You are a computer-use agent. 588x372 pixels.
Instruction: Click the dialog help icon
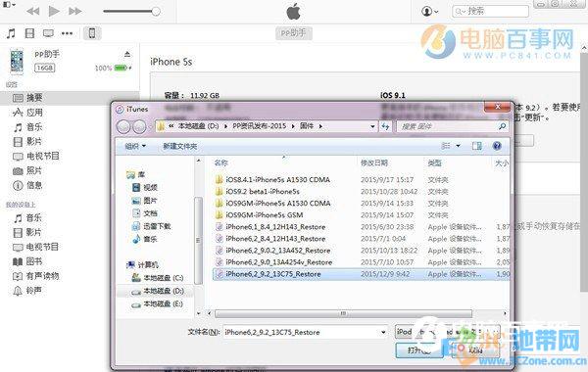coord(497,146)
